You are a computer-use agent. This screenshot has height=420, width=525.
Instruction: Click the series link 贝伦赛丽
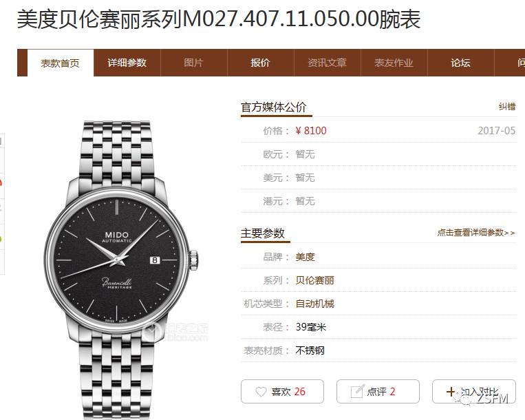[314, 280]
